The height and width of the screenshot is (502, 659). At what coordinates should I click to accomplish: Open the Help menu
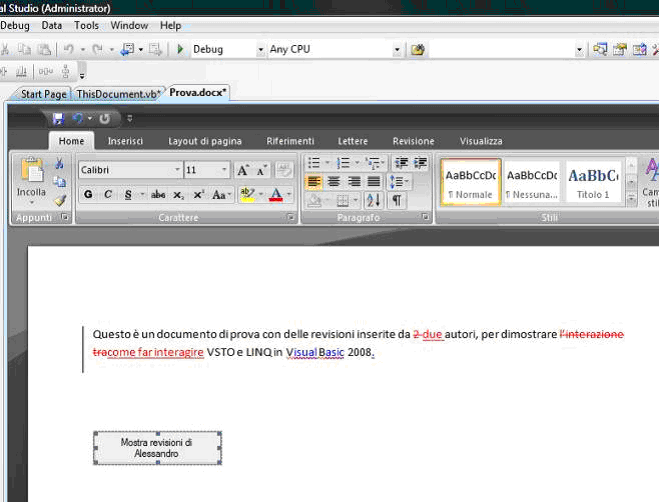[x=170, y=26]
